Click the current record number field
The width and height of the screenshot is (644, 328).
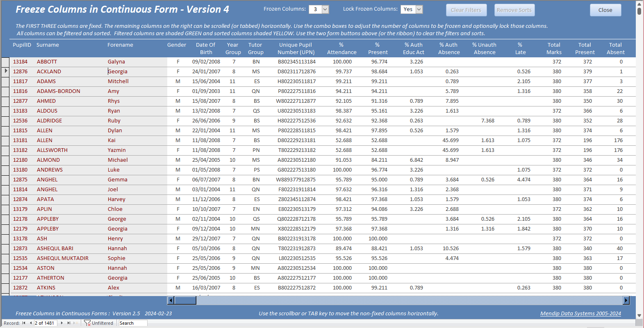pos(45,323)
